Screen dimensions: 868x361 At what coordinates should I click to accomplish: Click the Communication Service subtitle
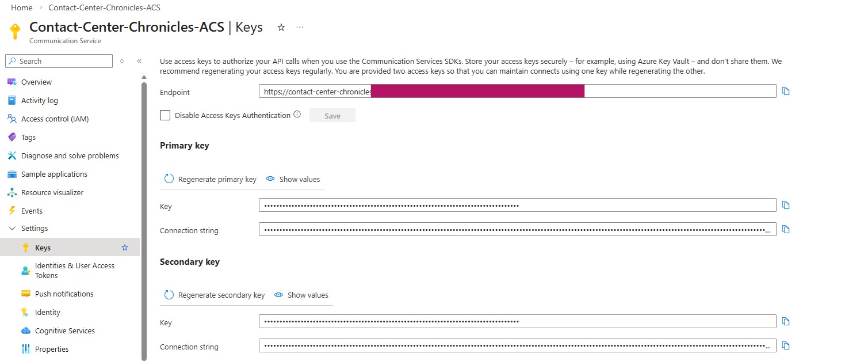[x=65, y=41]
